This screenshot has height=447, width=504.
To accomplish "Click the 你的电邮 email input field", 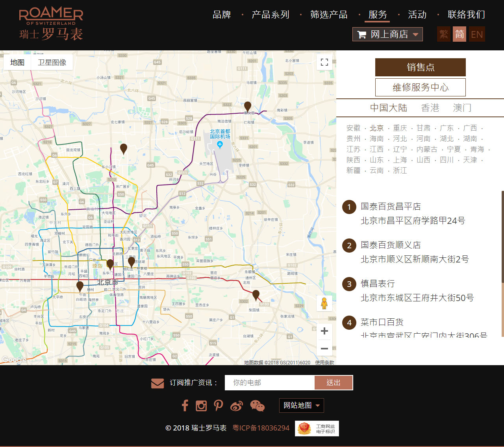I will (x=269, y=382).
